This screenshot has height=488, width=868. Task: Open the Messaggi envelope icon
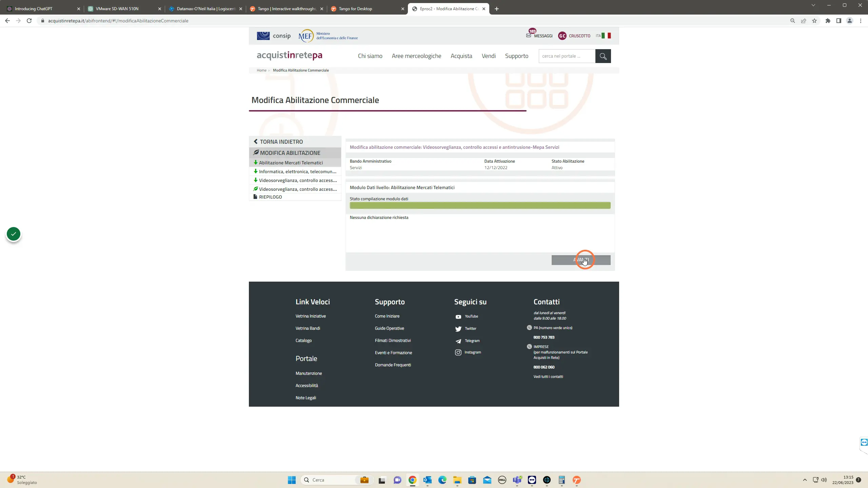click(x=529, y=36)
